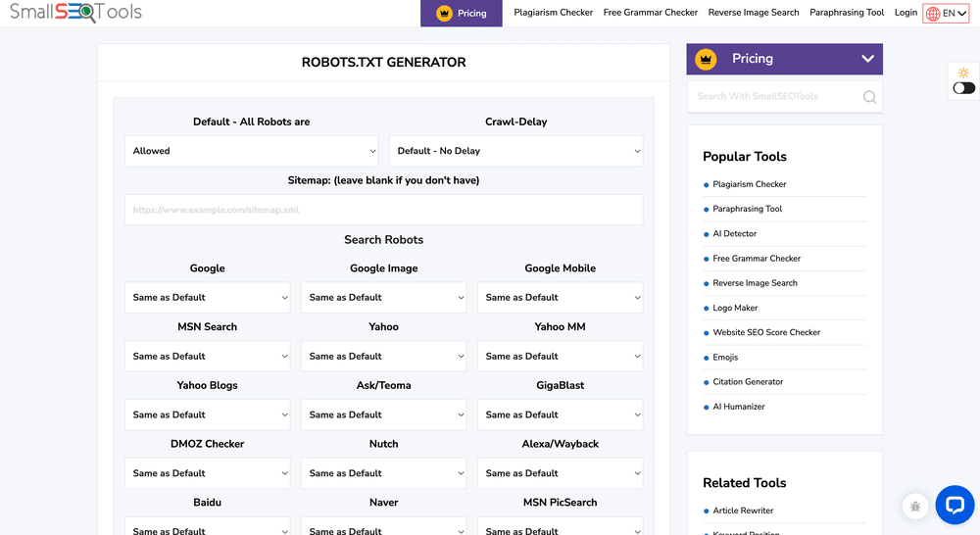980x535 pixels.
Task: Open Article Rewriter under Related Tools
Action: (x=743, y=511)
